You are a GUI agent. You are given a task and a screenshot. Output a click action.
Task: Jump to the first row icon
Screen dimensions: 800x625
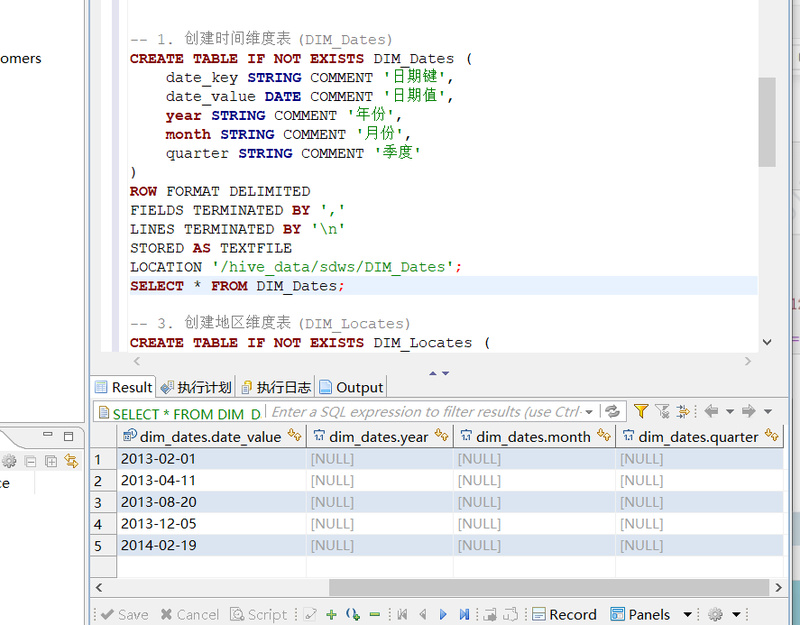click(403, 614)
